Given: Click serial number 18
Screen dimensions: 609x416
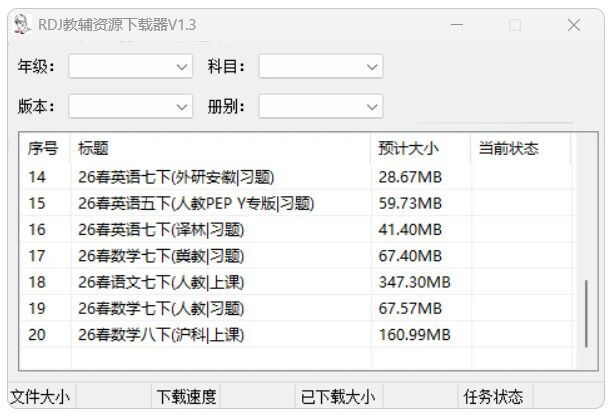Looking at the screenshot, I should (x=37, y=282).
